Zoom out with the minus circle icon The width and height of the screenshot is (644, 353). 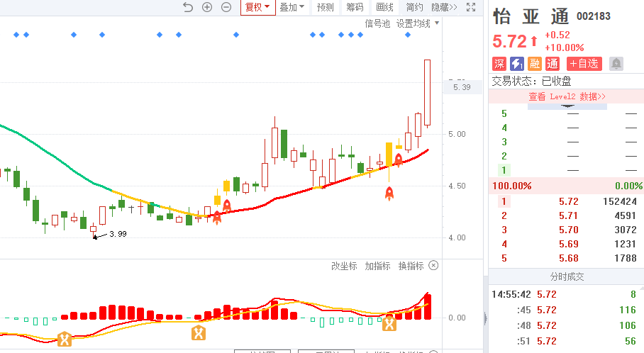pos(226,7)
